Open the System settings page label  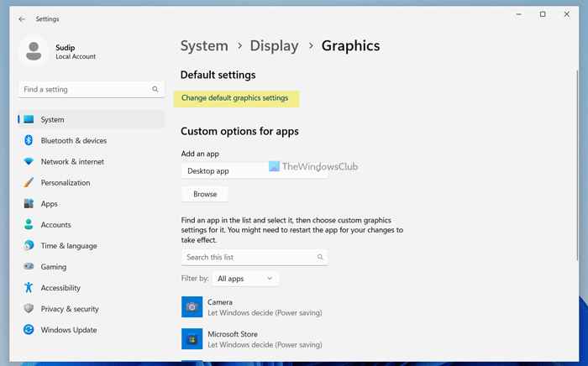pos(52,119)
